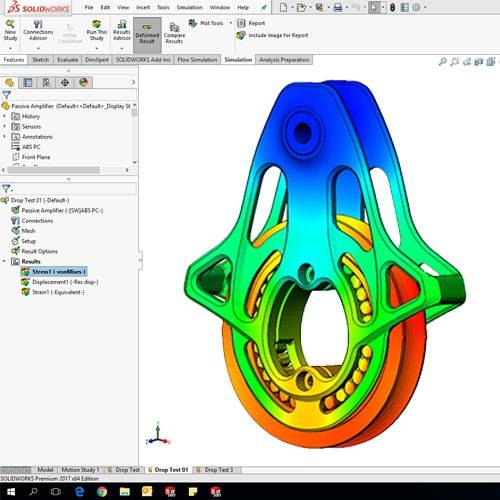Expand the Options dropdown arrow
500x500 pixels.
pyautogui.click(x=425, y=7)
